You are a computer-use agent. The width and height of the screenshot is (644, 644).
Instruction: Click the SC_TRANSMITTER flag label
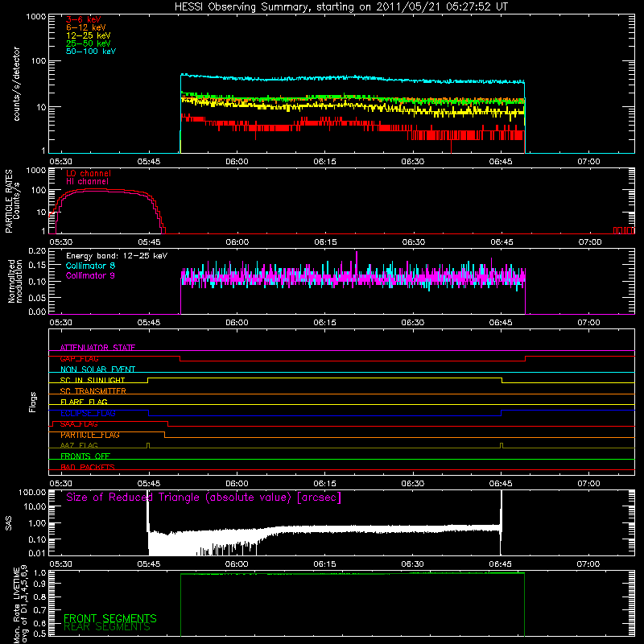tap(93, 391)
